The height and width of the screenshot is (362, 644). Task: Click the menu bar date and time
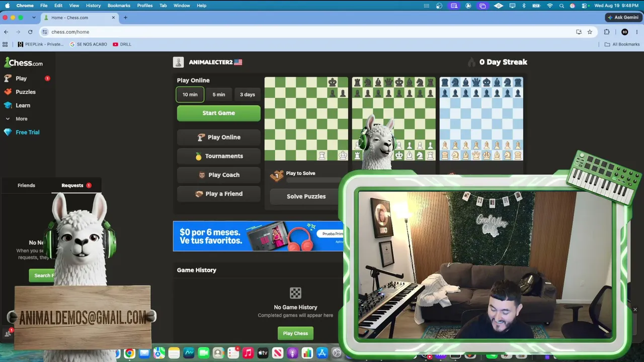(x=617, y=6)
